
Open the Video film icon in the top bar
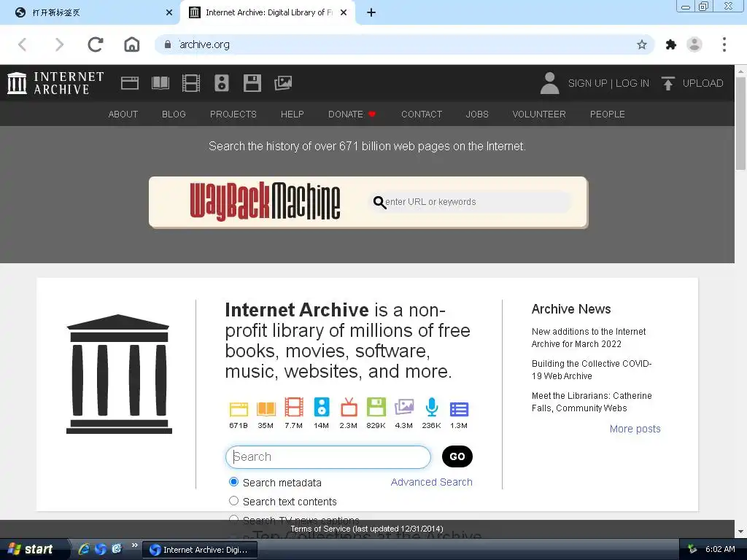[191, 83]
